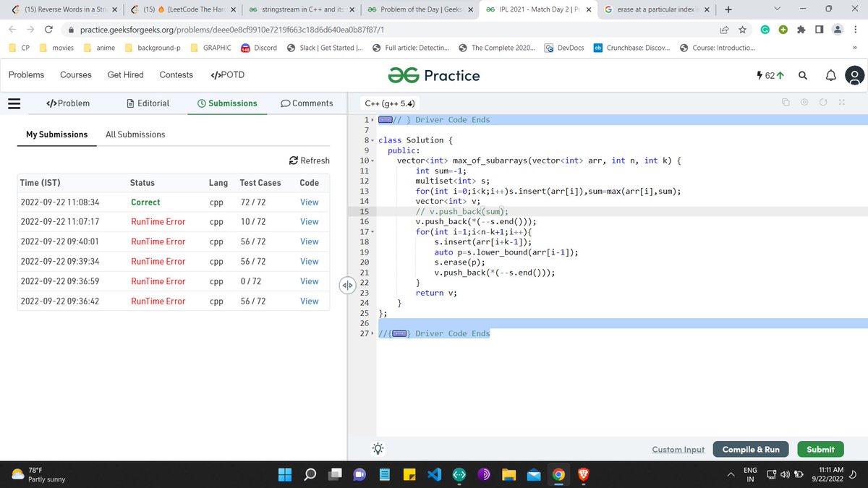Select the All Submissions tab

135,134
